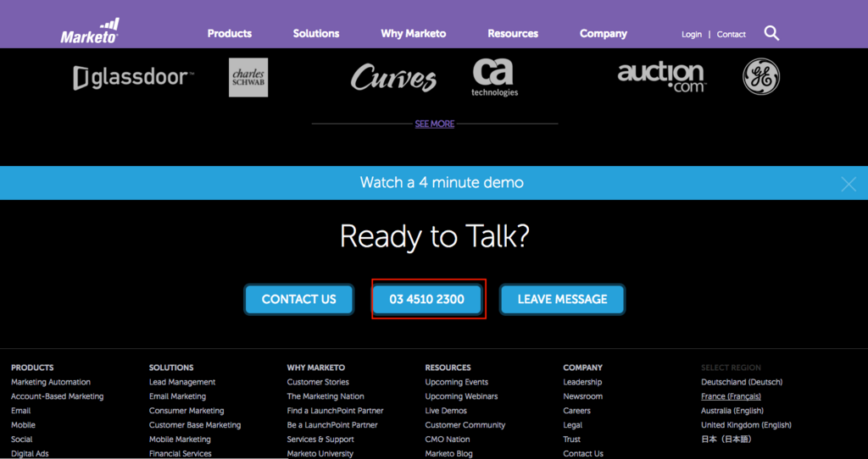Open the Social footer link
Image resolution: width=868 pixels, height=459 pixels.
21,440
